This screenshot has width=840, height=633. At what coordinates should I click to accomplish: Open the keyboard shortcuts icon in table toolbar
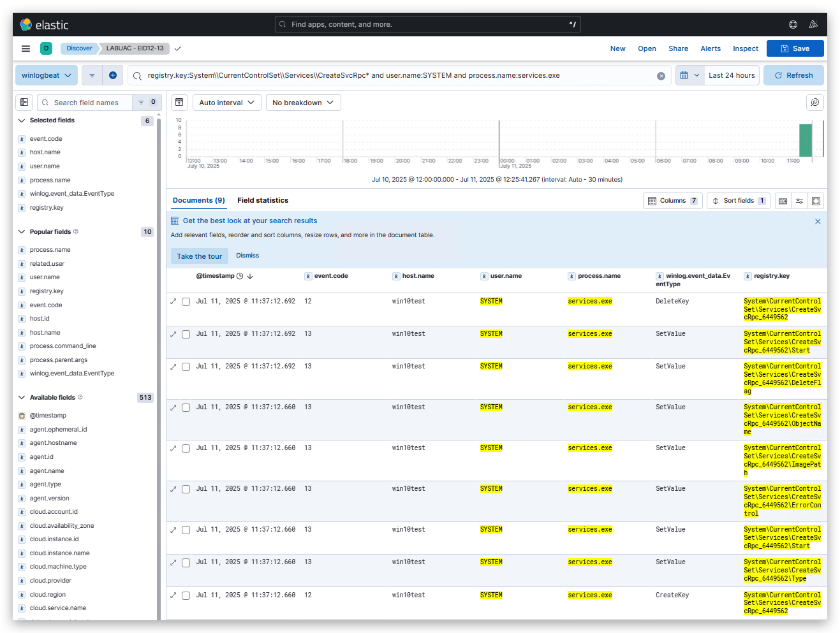tap(783, 201)
